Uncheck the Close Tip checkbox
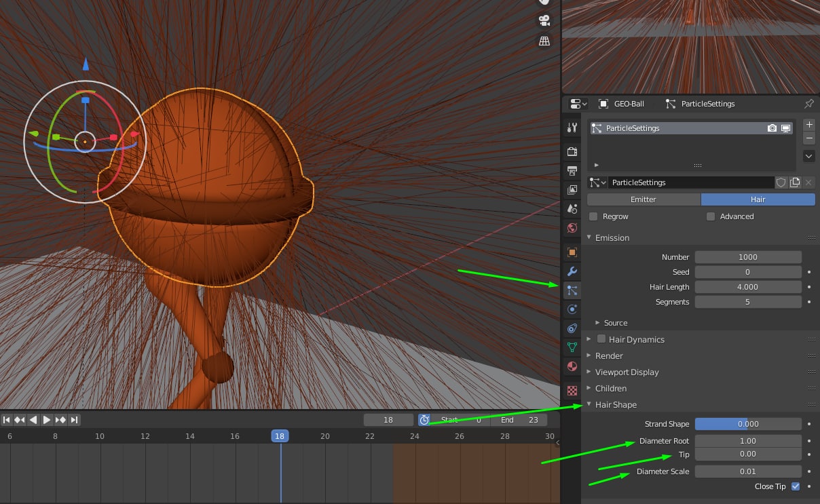The image size is (820, 504). tap(796, 486)
